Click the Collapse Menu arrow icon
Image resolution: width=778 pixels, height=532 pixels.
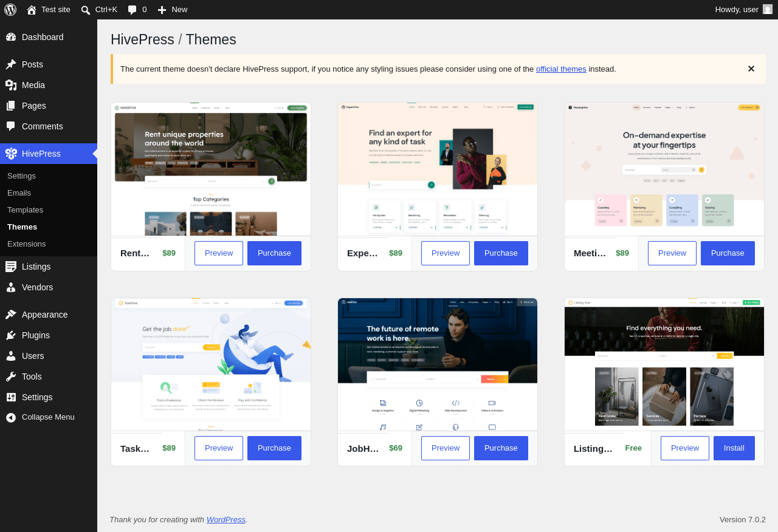click(11, 417)
